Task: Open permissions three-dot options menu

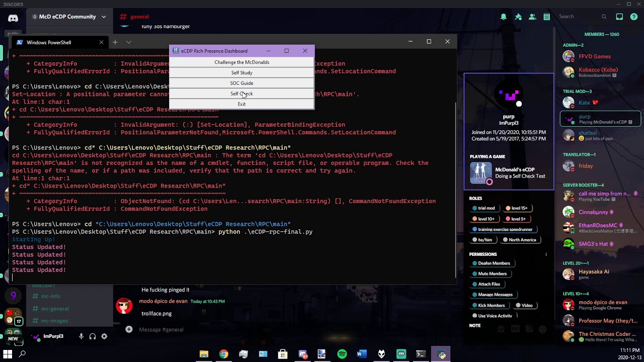Action: [x=546, y=254]
